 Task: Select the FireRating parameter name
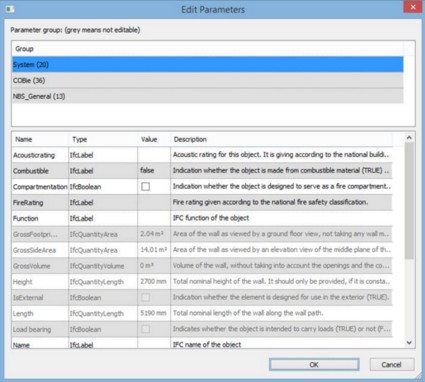pyautogui.click(x=28, y=202)
